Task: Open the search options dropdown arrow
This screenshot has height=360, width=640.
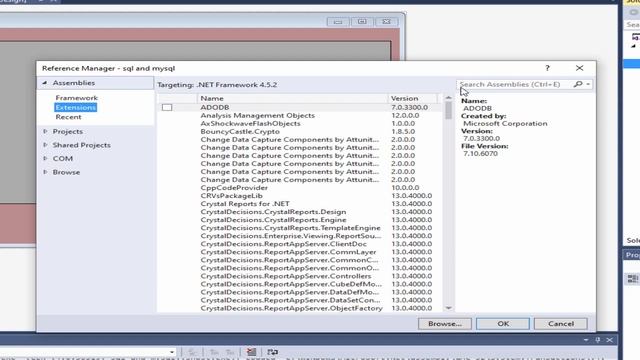Action: (588, 84)
